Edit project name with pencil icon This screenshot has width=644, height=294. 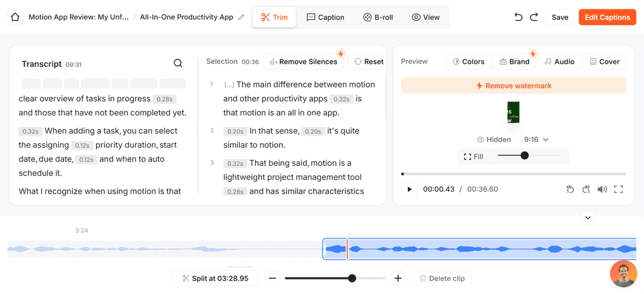pyautogui.click(x=241, y=17)
